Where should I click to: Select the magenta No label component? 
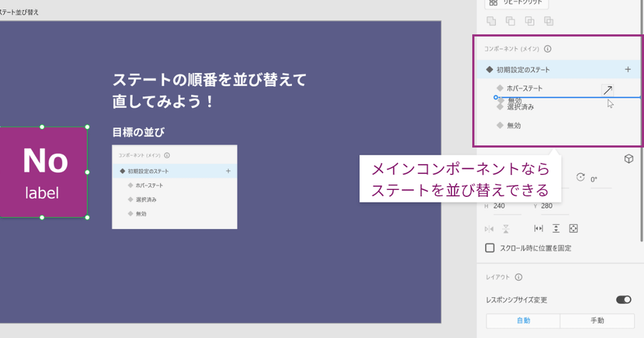[43, 173]
